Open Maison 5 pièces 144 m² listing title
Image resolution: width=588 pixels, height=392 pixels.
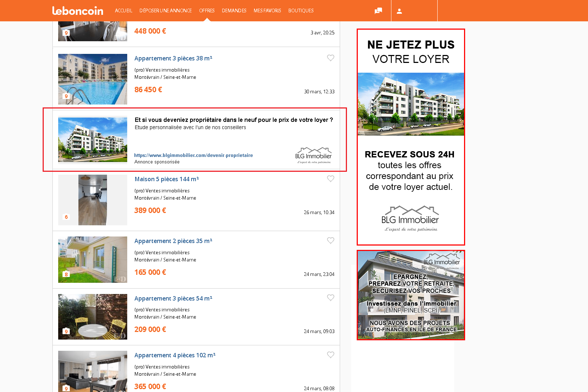[x=167, y=179]
